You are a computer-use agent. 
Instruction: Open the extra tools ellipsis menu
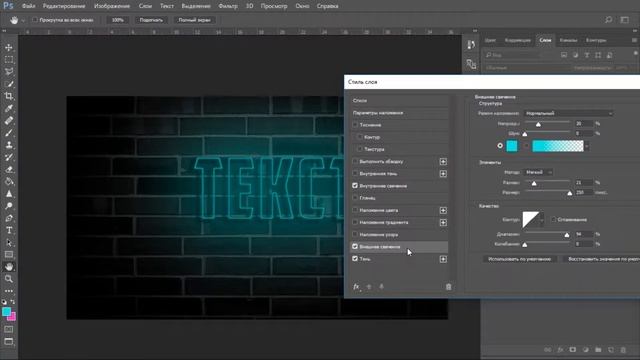pos(9,291)
